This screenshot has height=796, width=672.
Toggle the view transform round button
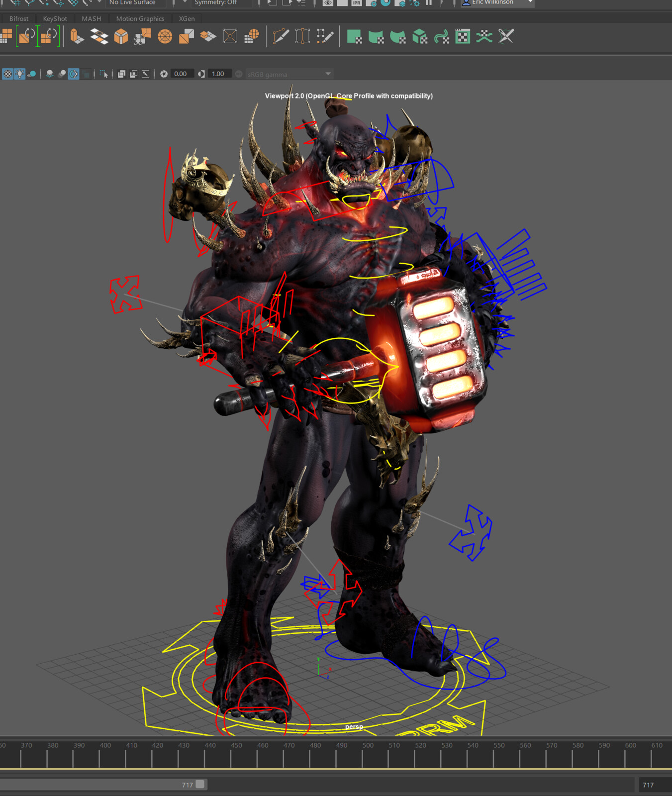coord(239,74)
